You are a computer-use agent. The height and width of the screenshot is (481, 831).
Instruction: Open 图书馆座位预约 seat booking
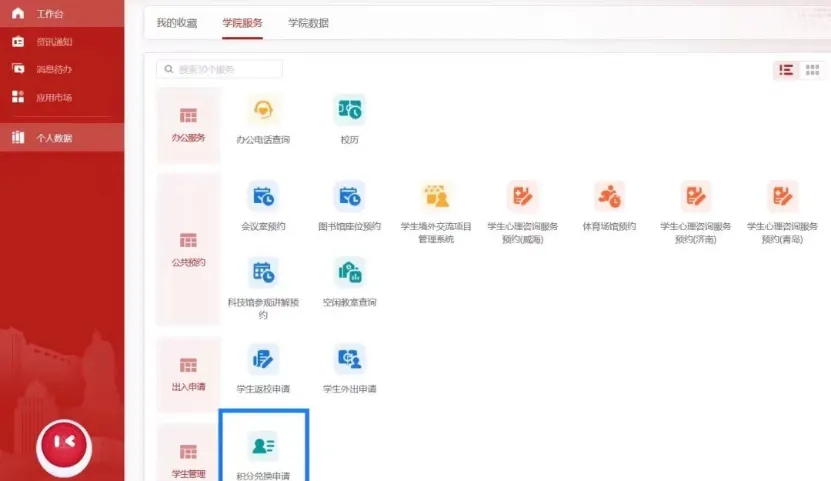click(x=349, y=197)
